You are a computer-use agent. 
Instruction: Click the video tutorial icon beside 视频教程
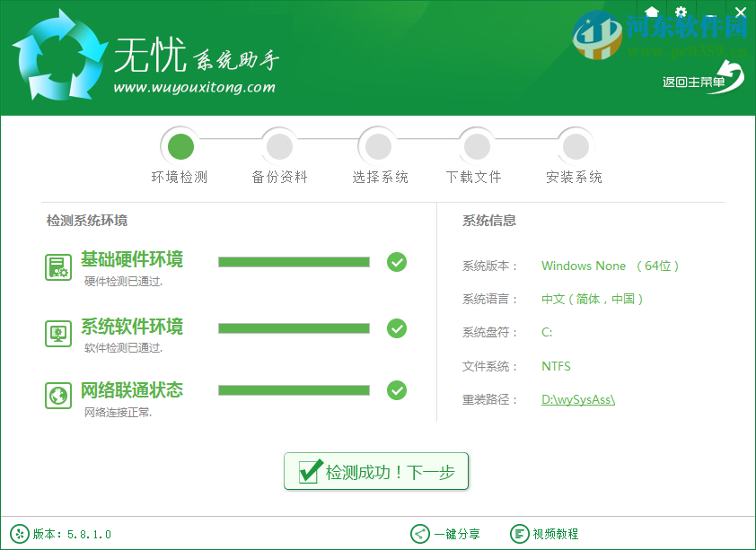coord(519,533)
